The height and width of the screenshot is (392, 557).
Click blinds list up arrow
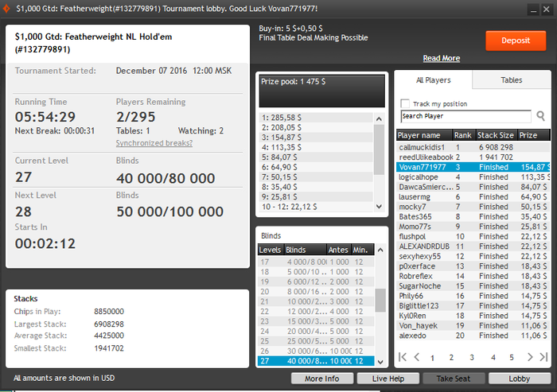[x=380, y=250]
